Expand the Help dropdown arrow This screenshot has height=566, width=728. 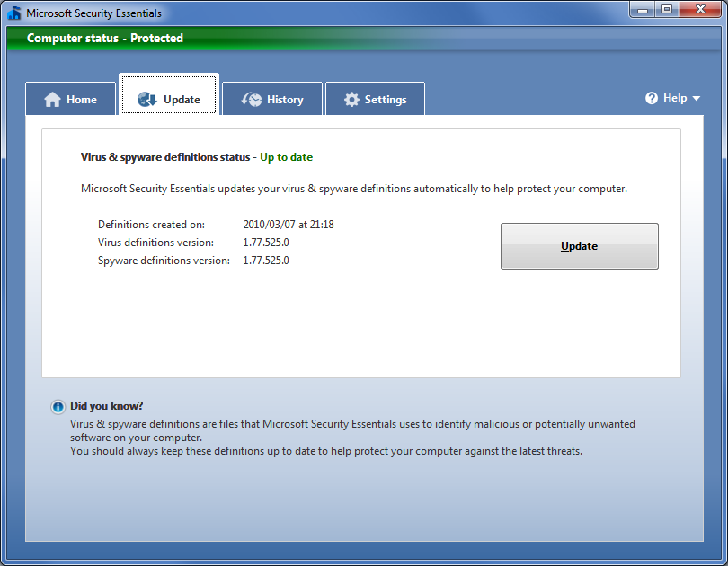(697, 99)
